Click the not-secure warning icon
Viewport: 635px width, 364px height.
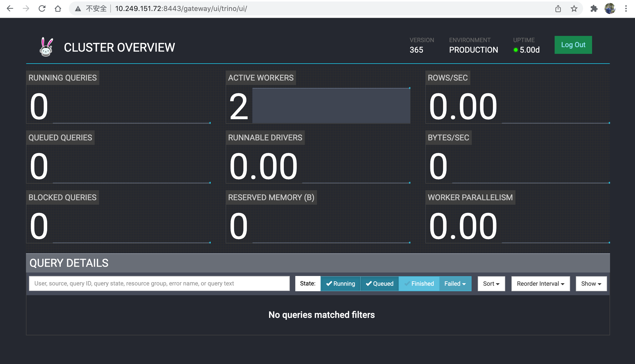78,8
